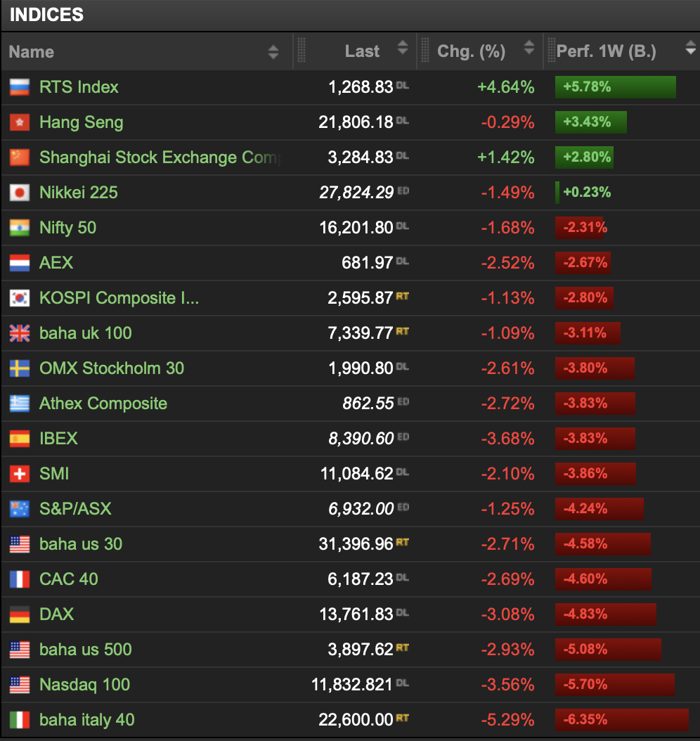Click the Japan flag beside Nikkei 225
Image resolution: width=700 pixels, height=741 pixels.
20,193
